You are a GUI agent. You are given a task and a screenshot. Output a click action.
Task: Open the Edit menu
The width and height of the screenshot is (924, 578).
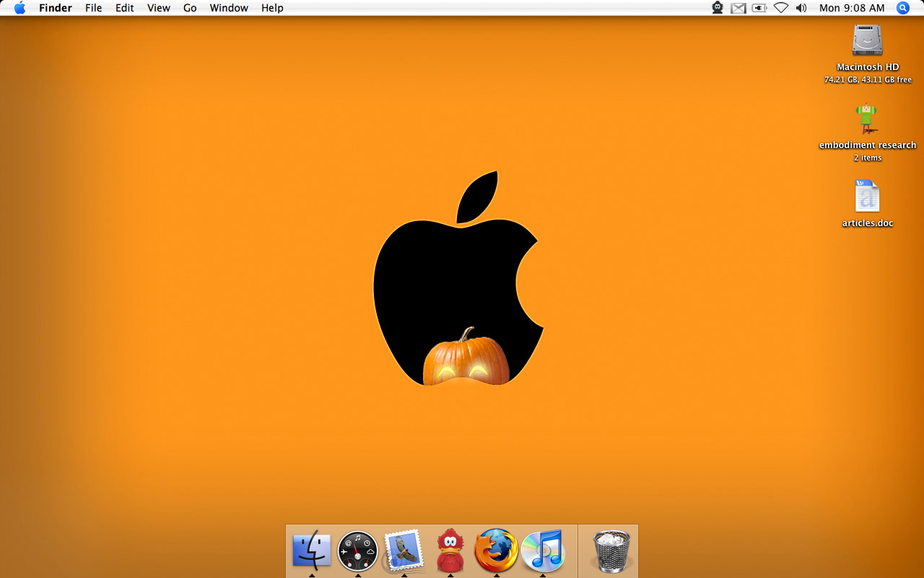[125, 8]
